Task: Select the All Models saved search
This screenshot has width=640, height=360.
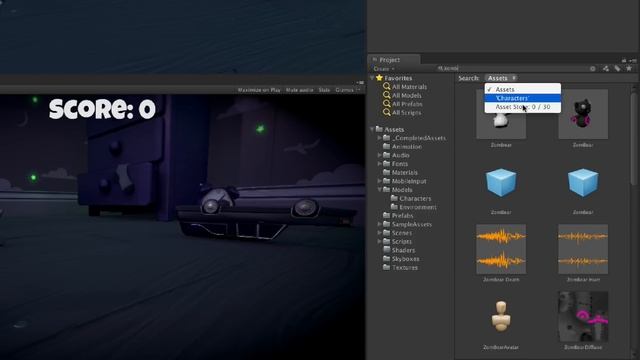Action: click(x=407, y=95)
